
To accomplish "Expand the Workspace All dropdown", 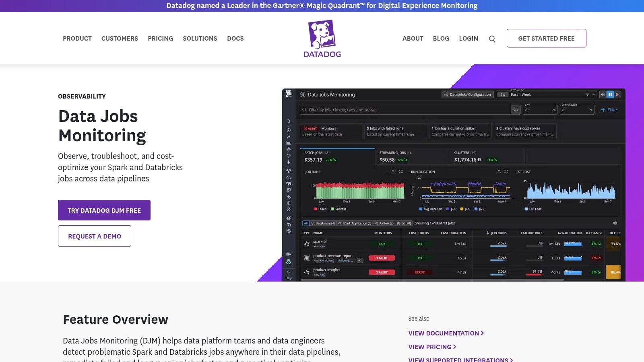I will [577, 109].
